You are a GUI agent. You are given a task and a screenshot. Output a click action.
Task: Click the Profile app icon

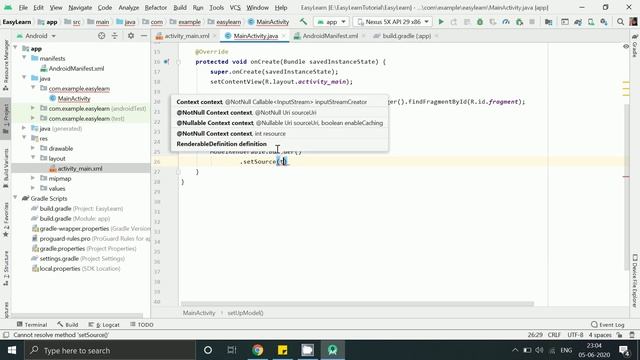[506, 22]
